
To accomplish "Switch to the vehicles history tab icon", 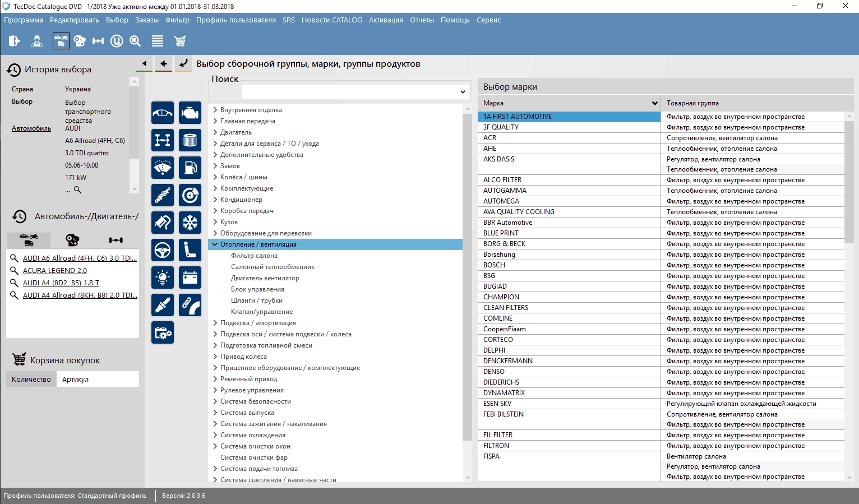I will (29, 240).
